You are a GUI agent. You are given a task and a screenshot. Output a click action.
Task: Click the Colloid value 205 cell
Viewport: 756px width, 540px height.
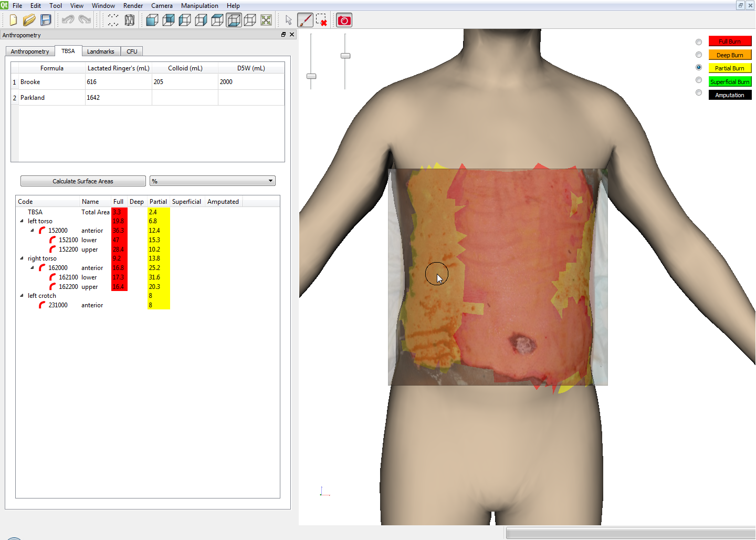pyautogui.click(x=185, y=82)
